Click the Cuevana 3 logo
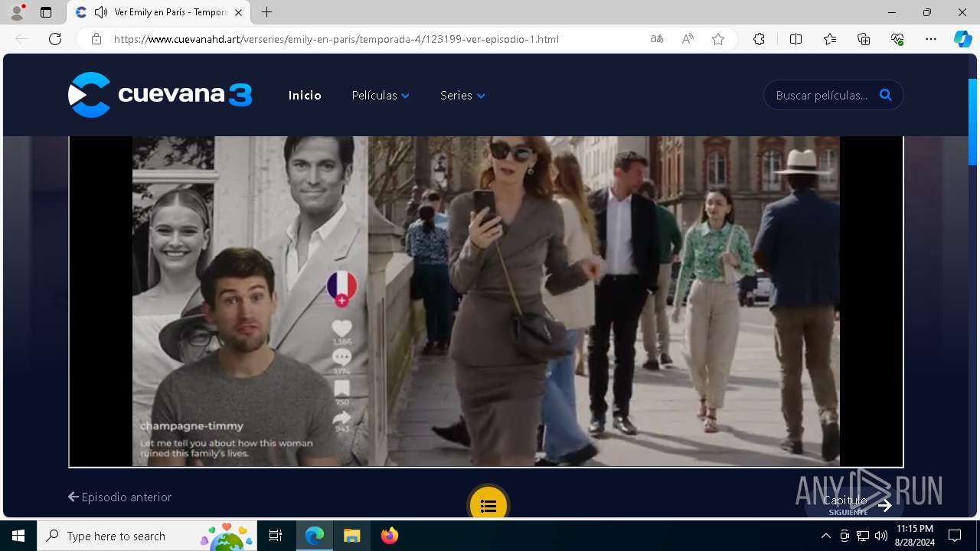The width and height of the screenshot is (980, 551). [160, 95]
